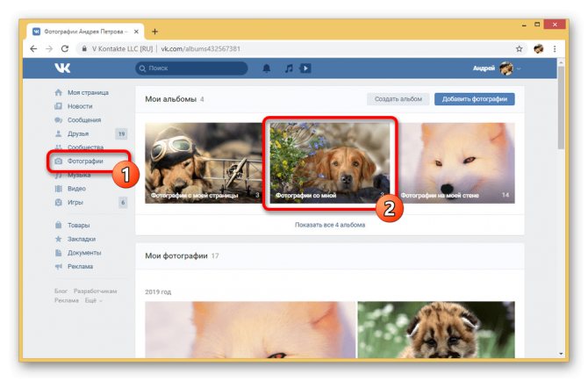
Task: Minimize the browser window
Action: (524, 25)
